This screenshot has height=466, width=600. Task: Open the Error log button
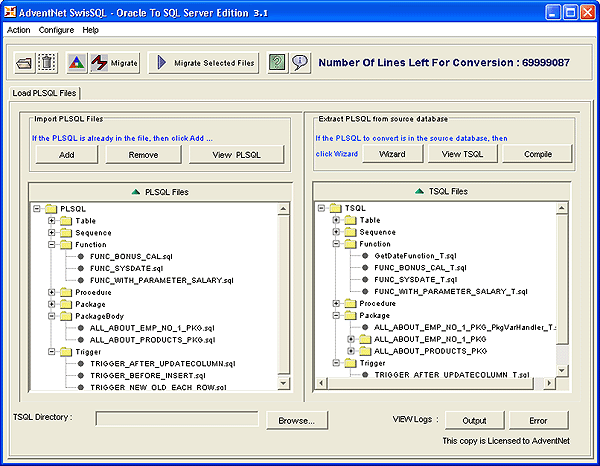[x=538, y=420]
